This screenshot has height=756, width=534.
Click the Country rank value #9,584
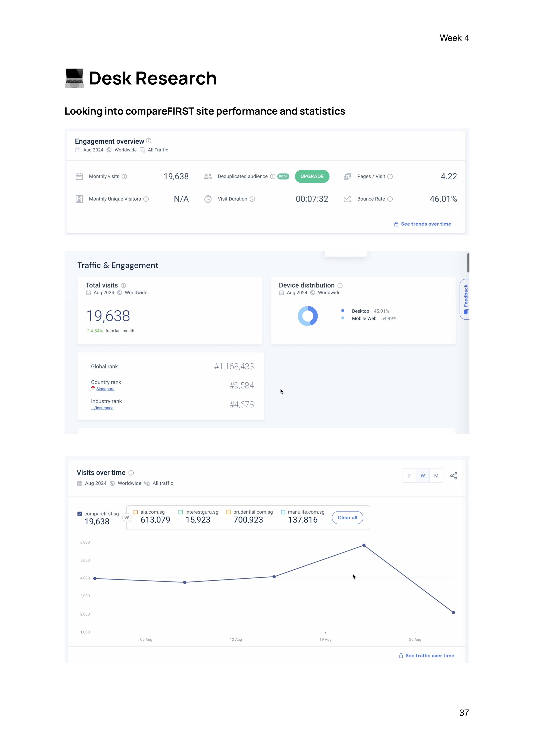[242, 386]
